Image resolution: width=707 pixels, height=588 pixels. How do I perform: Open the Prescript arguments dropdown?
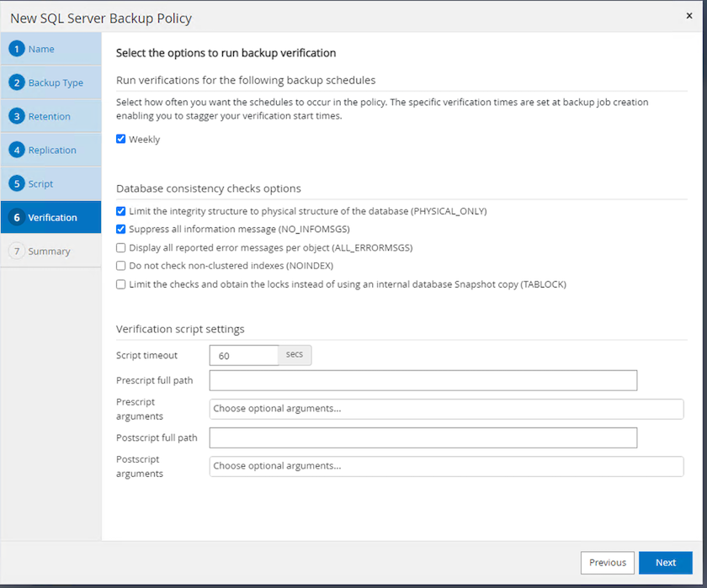click(x=446, y=409)
